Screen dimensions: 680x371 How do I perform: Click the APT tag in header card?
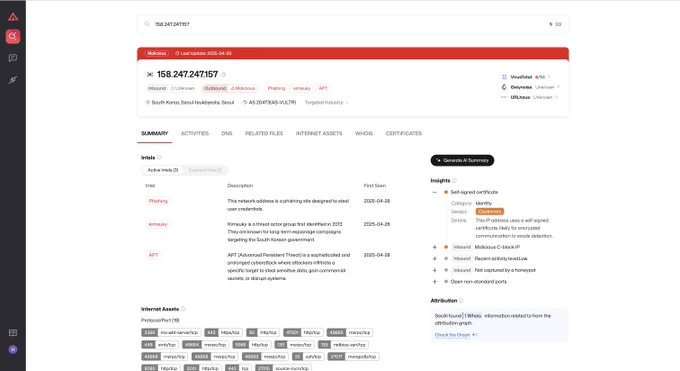(323, 89)
